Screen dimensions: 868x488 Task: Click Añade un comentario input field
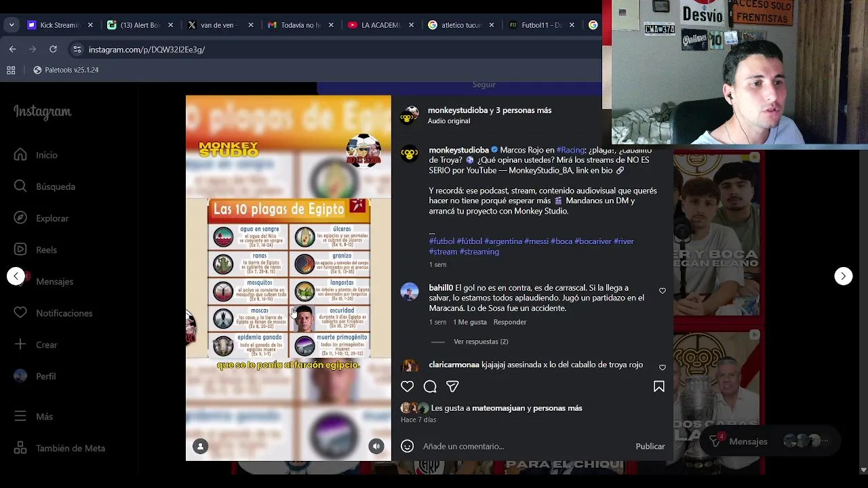(x=526, y=446)
